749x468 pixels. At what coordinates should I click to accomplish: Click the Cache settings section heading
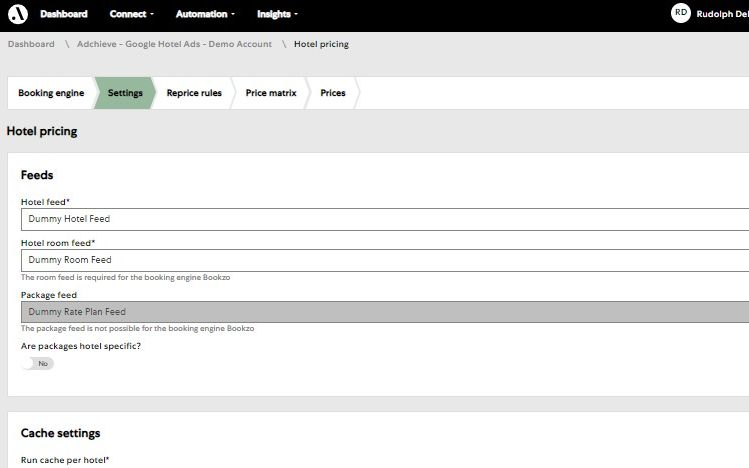pyautogui.click(x=60, y=433)
